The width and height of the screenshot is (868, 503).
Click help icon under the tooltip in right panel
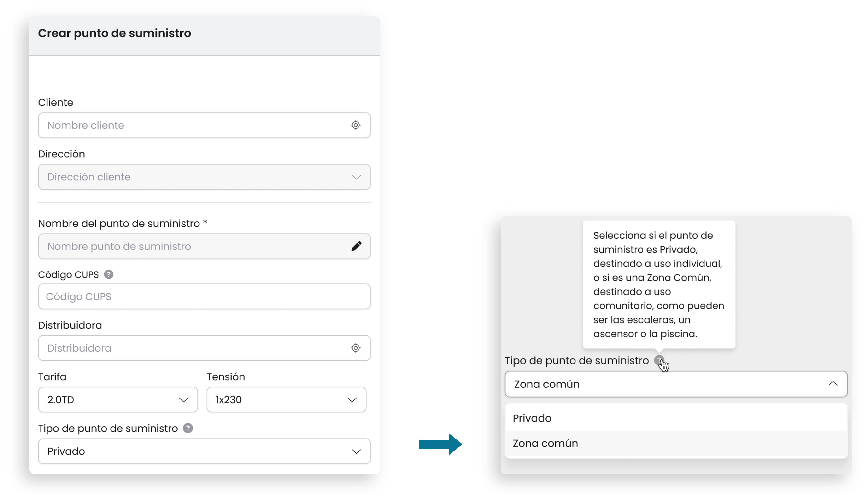(659, 360)
